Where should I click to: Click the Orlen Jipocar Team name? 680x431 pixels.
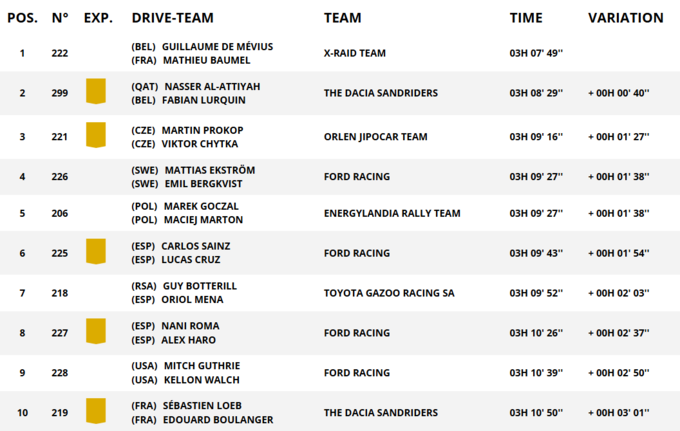pyautogui.click(x=375, y=137)
